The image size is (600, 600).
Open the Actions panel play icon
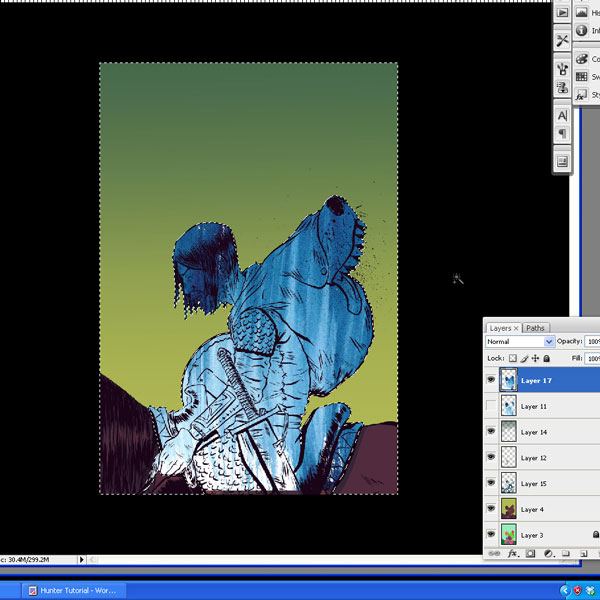point(562,12)
